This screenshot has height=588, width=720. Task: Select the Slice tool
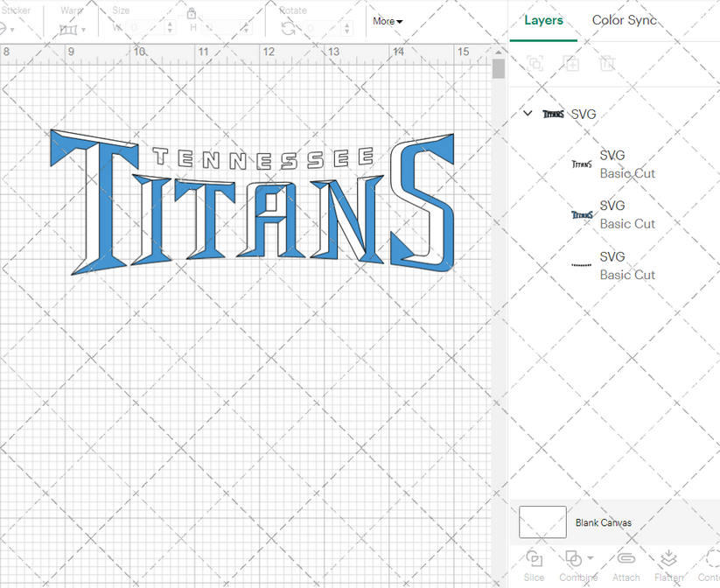tap(534, 564)
